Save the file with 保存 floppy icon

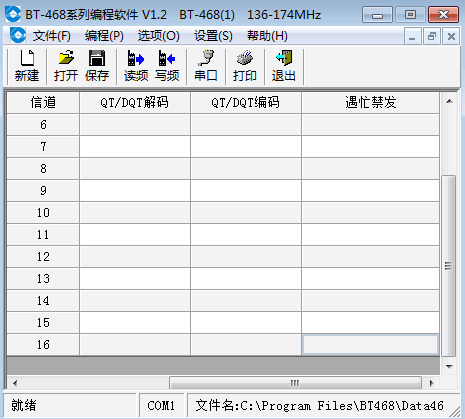[x=97, y=66]
